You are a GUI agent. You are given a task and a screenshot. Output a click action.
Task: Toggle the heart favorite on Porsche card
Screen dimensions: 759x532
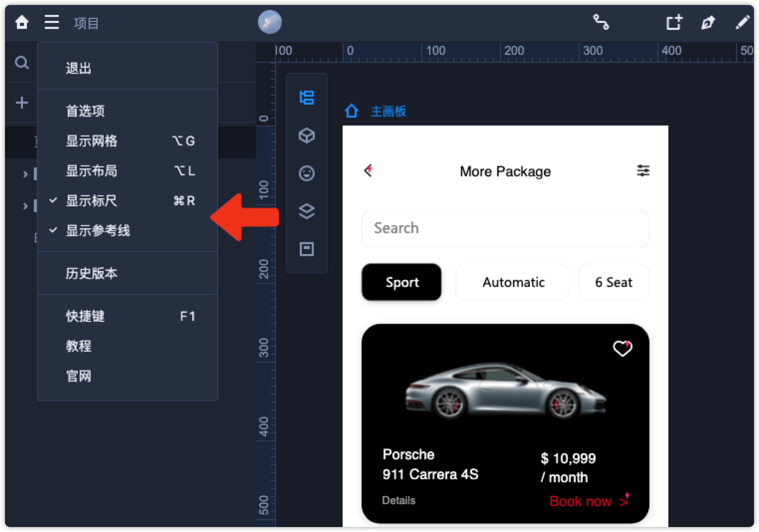[x=623, y=348]
